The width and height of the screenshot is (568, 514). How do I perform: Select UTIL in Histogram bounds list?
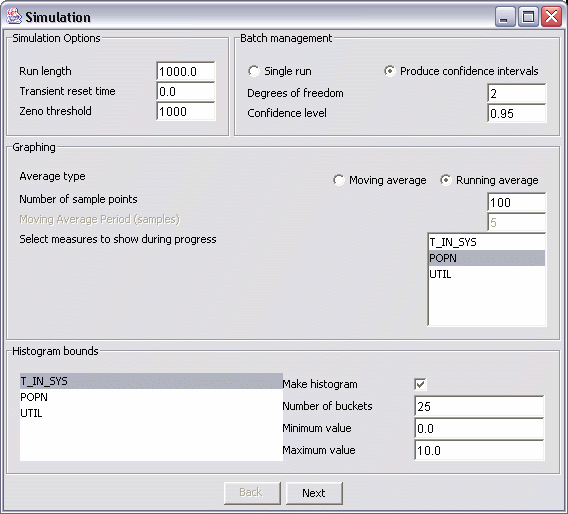151,413
